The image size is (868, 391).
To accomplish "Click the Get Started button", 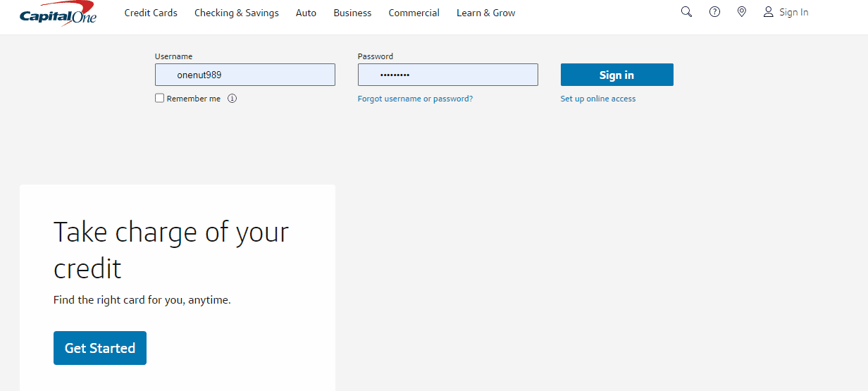I will [100, 348].
